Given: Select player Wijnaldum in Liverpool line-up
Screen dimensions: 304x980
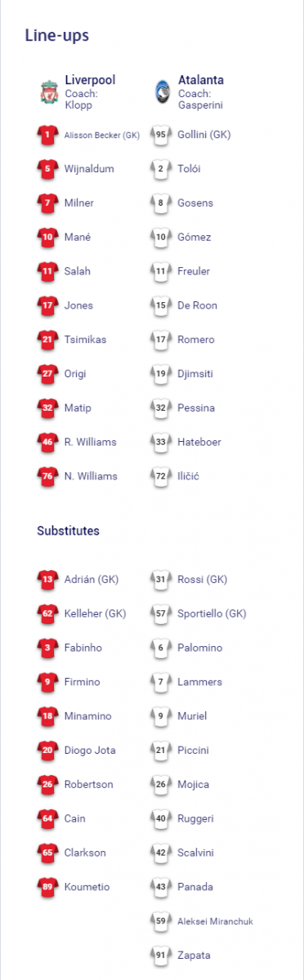Looking at the screenshot, I should click(89, 169).
